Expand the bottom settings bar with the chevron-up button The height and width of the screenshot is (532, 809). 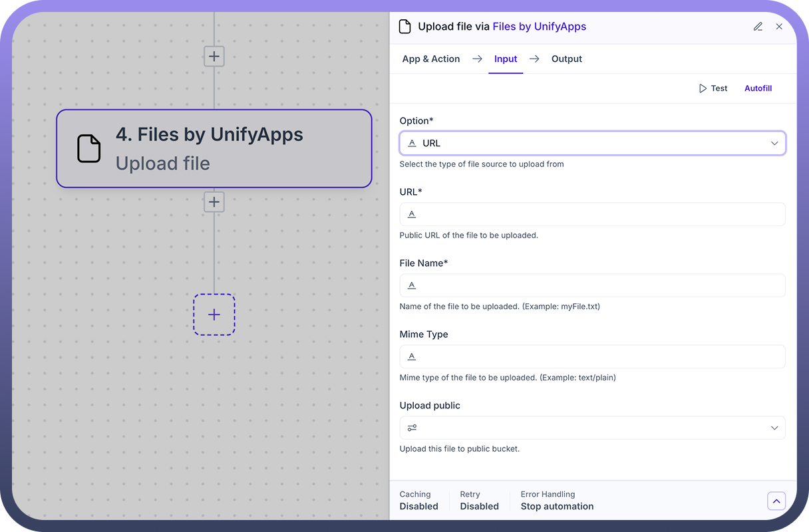click(x=776, y=501)
